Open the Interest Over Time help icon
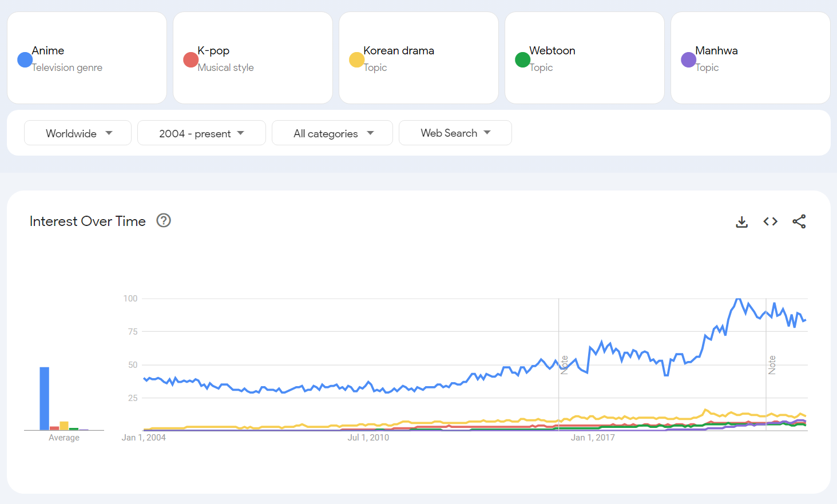This screenshot has width=837, height=504. (x=164, y=220)
